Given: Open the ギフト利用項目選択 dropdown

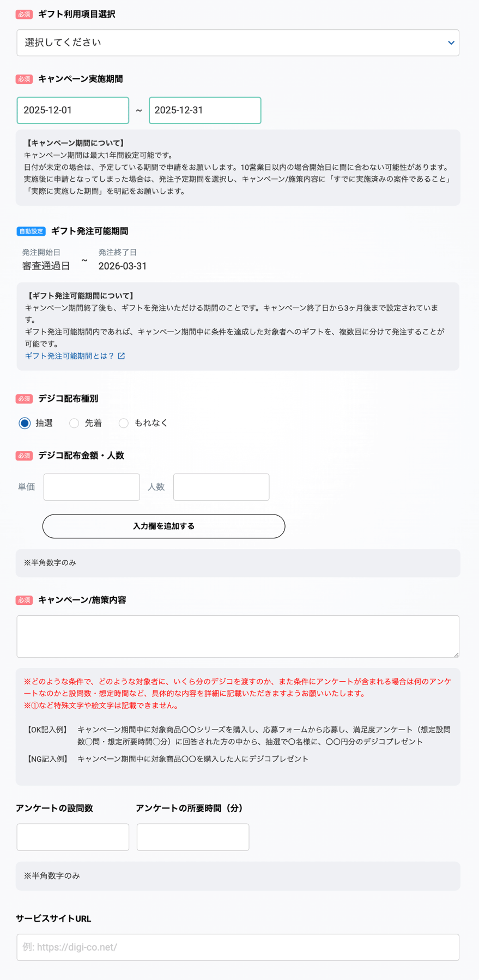Looking at the screenshot, I should click(238, 43).
